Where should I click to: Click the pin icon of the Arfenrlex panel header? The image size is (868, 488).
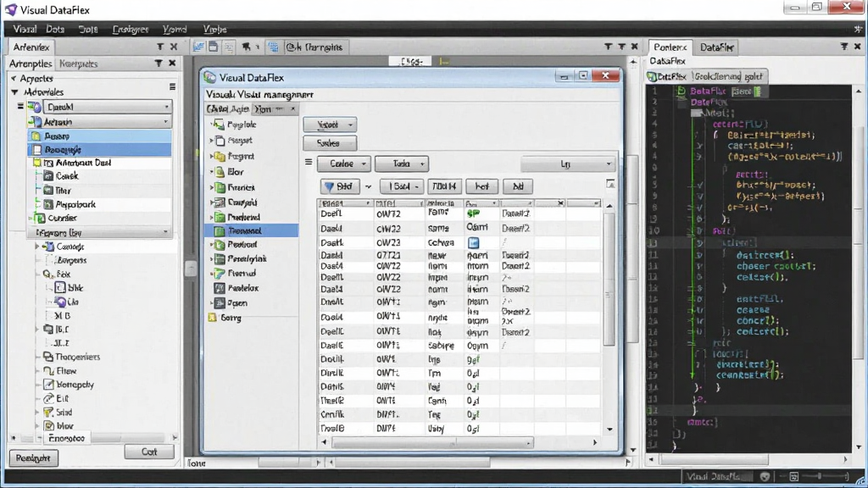pos(160,47)
